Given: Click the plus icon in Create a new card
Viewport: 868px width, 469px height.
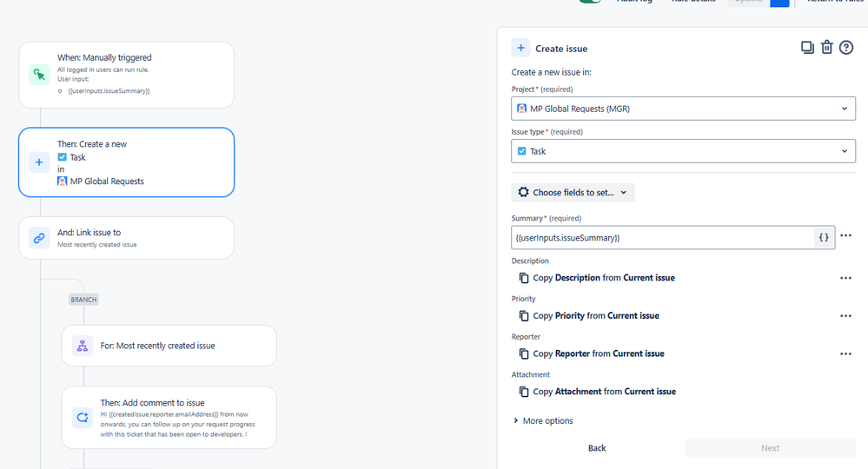Looking at the screenshot, I should point(39,162).
